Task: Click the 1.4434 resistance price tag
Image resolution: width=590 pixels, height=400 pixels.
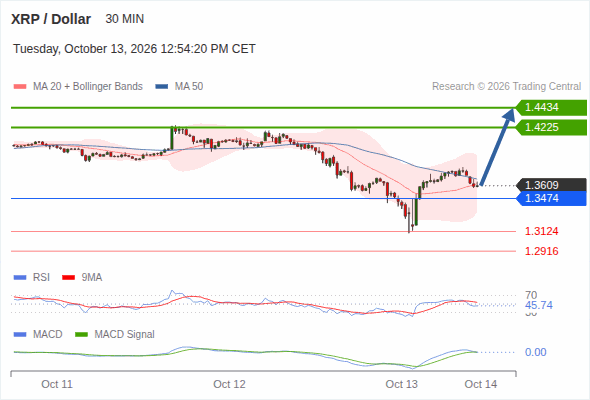Action: point(551,108)
